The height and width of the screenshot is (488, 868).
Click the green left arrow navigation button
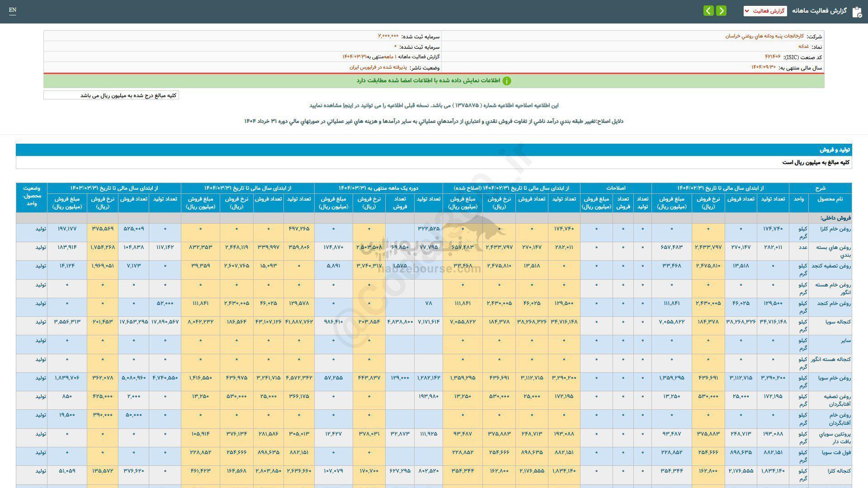coord(708,11)
